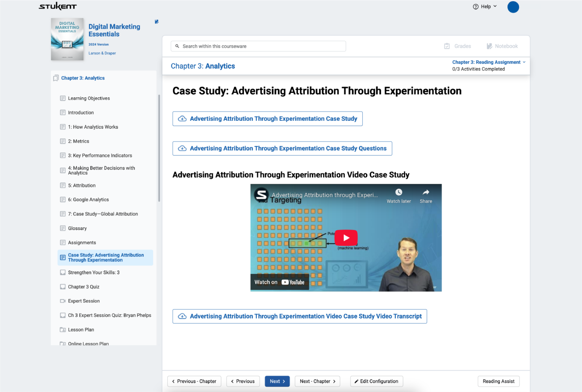582x392 pixels.
Task: Click the Lesson Plan sidebar icon
Action: (x=63, y=330)
